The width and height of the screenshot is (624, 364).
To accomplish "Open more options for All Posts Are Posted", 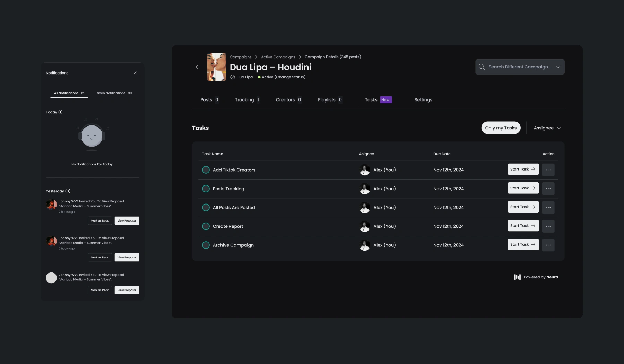I will click(x=548, y=207).
